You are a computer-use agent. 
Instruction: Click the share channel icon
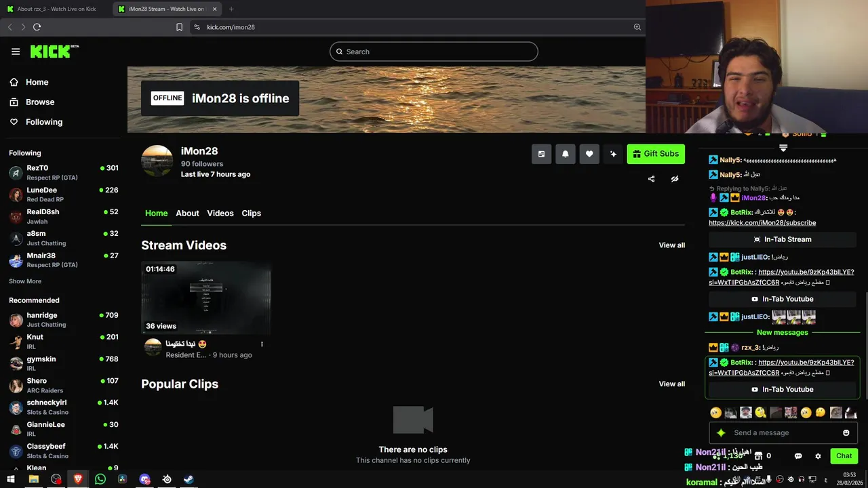click(x=651, y=179)
